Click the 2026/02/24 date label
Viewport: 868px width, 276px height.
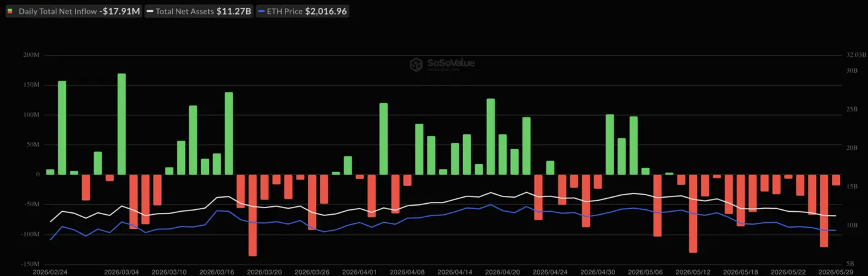click(x=50, y=271)
